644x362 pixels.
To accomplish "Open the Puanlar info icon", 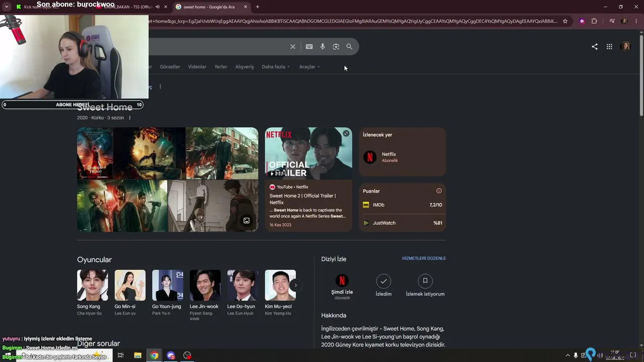I will (439, 191).
